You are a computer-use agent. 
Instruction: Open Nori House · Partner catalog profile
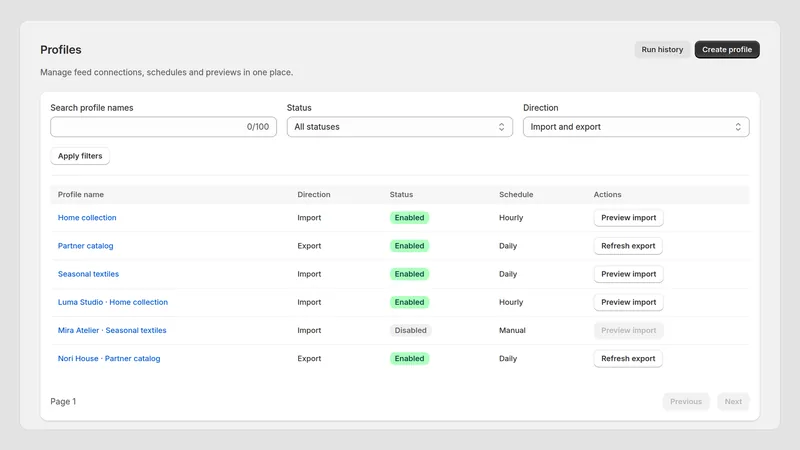(x=109, y=358)
